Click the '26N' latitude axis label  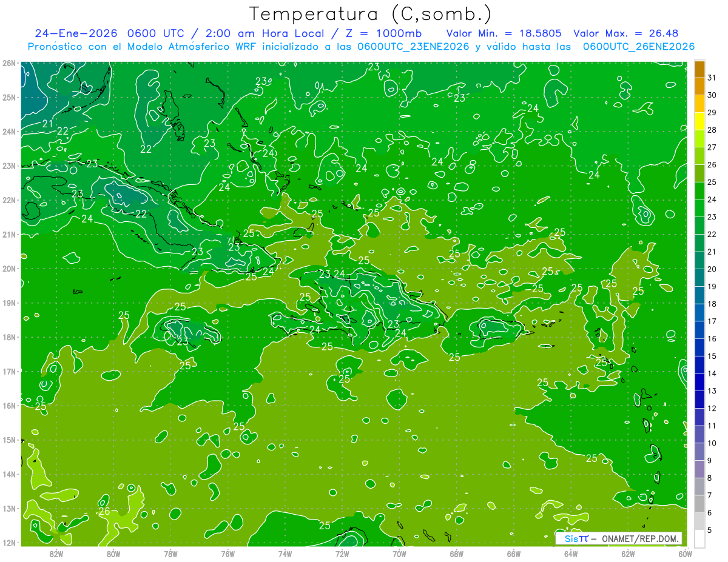click(x=9, y=63)
